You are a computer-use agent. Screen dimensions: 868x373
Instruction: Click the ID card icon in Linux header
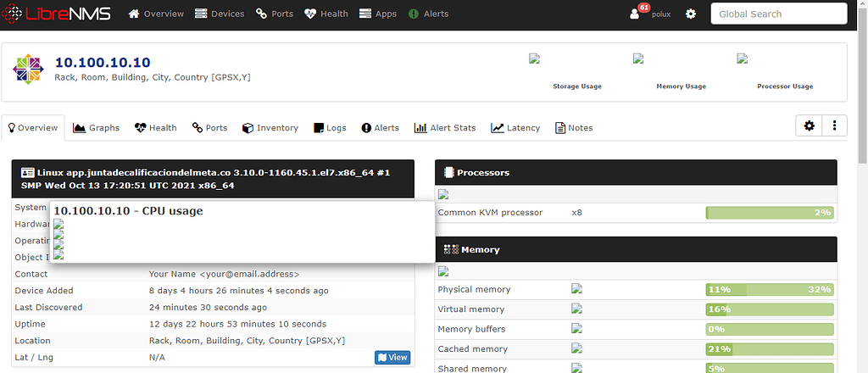point(27,173)
